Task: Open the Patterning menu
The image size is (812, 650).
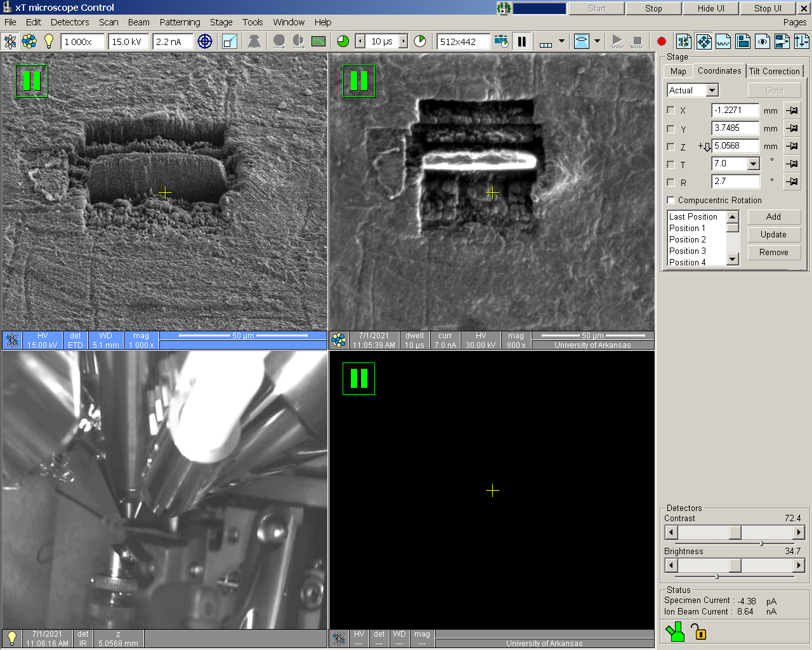Action: pyautogui.click(x=180, y=22)
